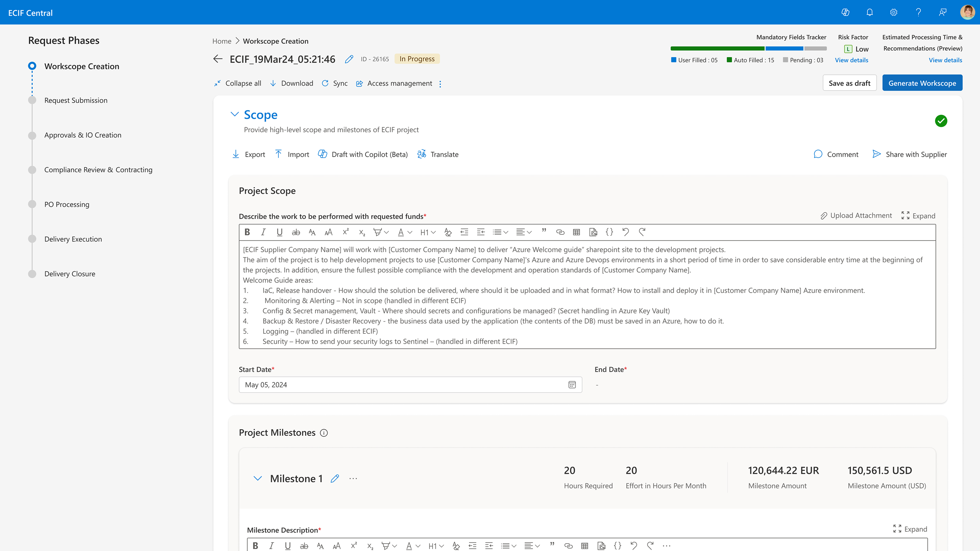
Task: Insert table in Project Scope editor
Action: pyautogui.click(x=576, y=232)
